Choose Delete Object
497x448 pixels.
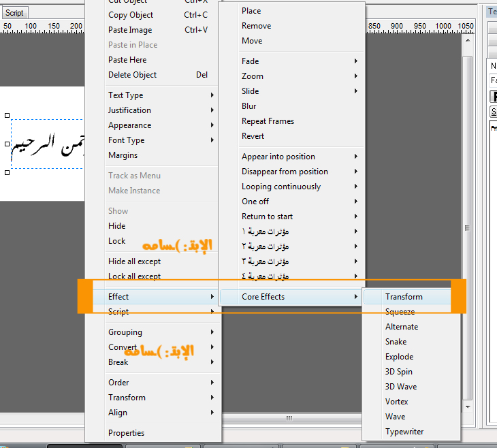click(x=132, y=75)
